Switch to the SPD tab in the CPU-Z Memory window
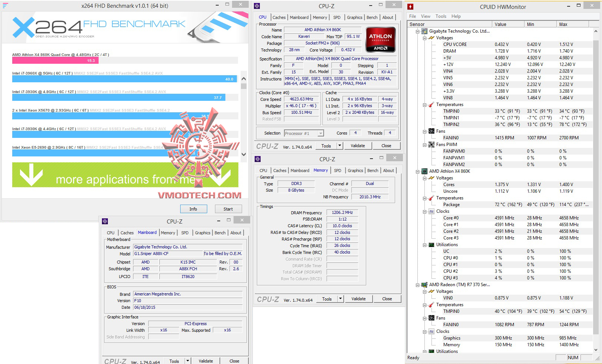The width and height of the screenshot is (602, 364). coord(337,171)
